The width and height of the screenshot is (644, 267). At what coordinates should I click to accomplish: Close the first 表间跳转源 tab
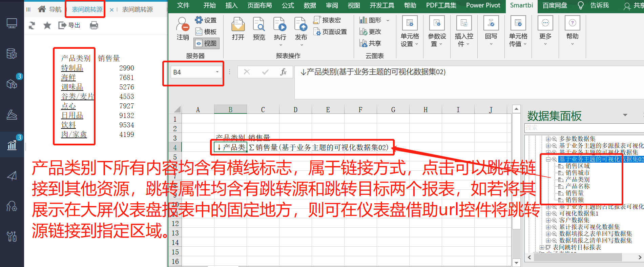click(x=111, y=10)
